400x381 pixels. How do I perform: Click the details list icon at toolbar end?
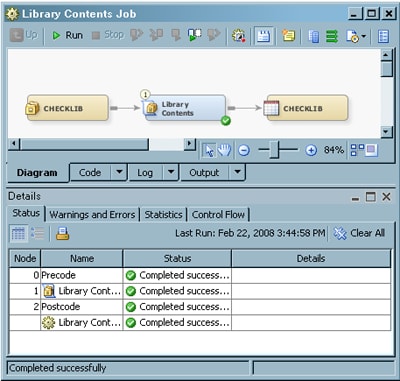384,36
